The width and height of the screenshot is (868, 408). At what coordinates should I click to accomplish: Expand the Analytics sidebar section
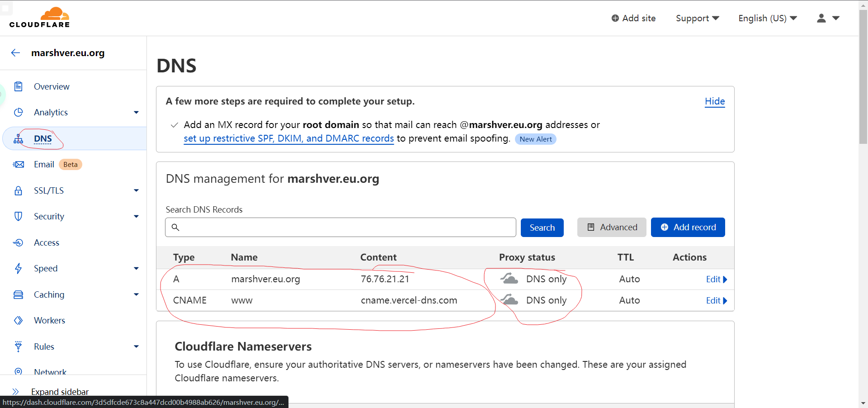click(136, 113)
